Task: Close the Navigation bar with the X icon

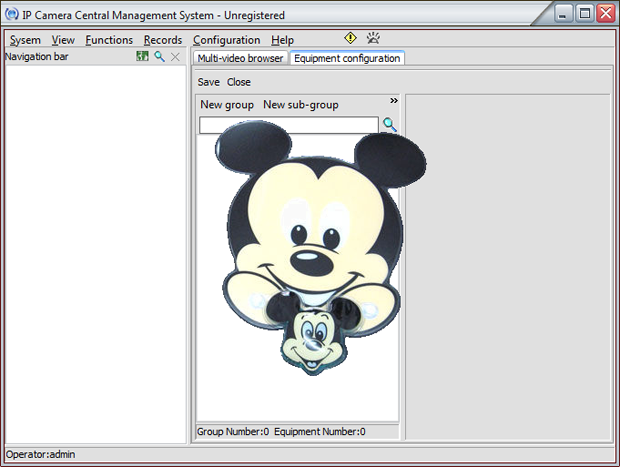Action: coord(175,57)
